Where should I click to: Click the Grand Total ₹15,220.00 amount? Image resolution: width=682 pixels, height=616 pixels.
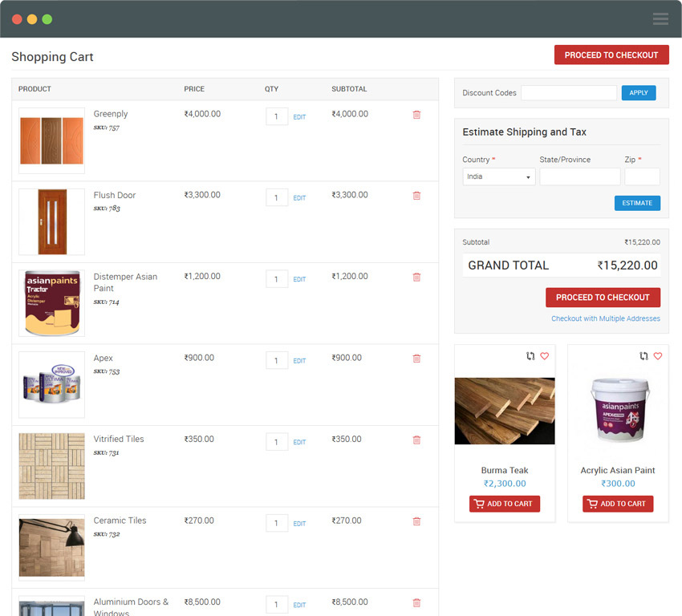click(627, 265)
